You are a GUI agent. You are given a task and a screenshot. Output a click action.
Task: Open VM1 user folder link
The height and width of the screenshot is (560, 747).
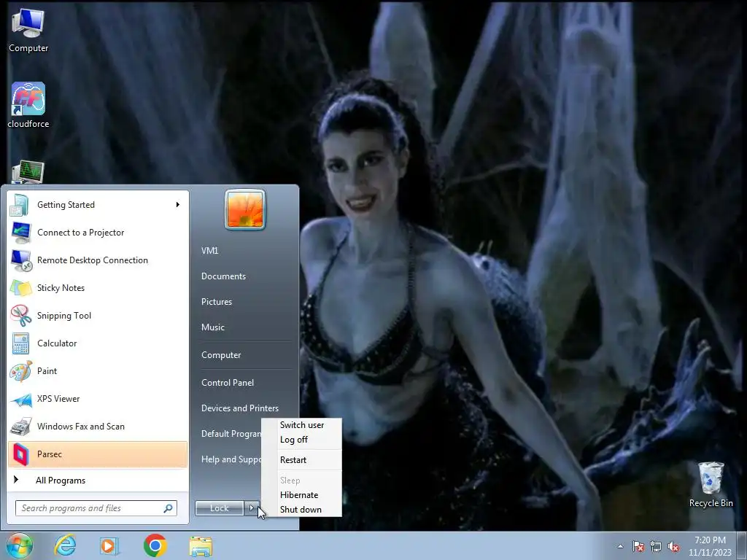209,251
